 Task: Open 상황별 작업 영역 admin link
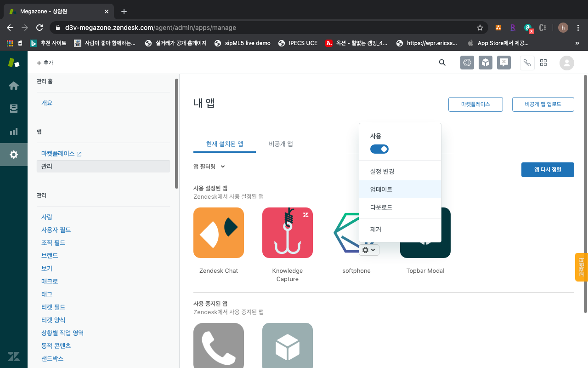coord(62,333)
